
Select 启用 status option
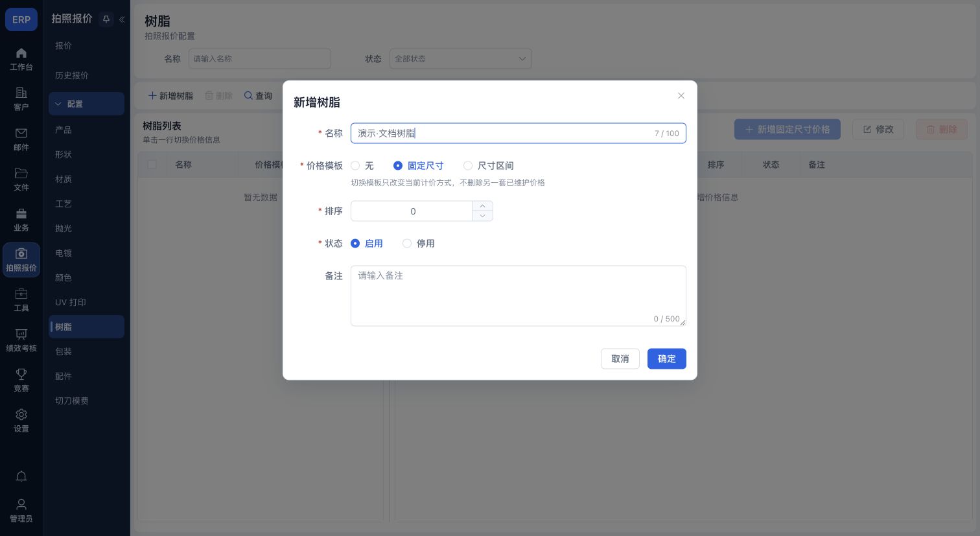click(x=367, y=244)
